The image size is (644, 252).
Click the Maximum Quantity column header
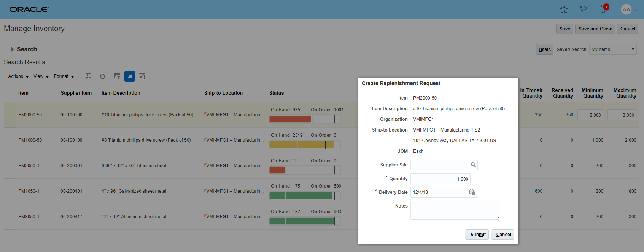(625, 93)
